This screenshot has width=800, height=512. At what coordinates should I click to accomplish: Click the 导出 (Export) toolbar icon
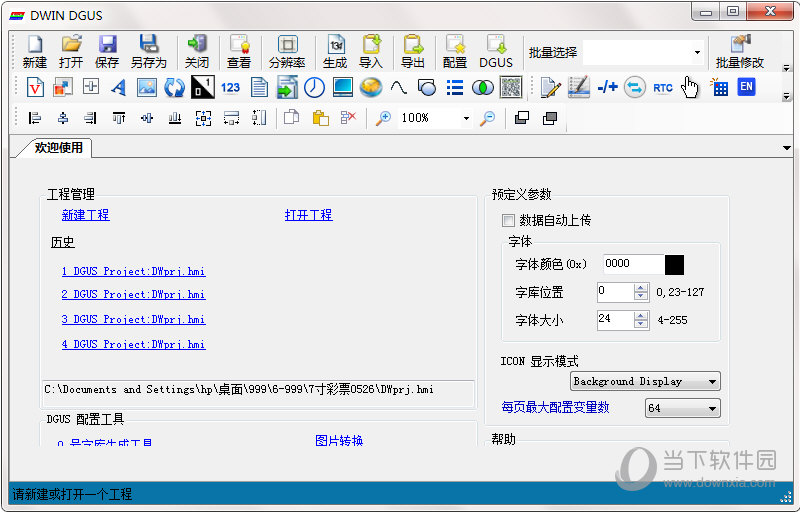(x=413, y=52)
